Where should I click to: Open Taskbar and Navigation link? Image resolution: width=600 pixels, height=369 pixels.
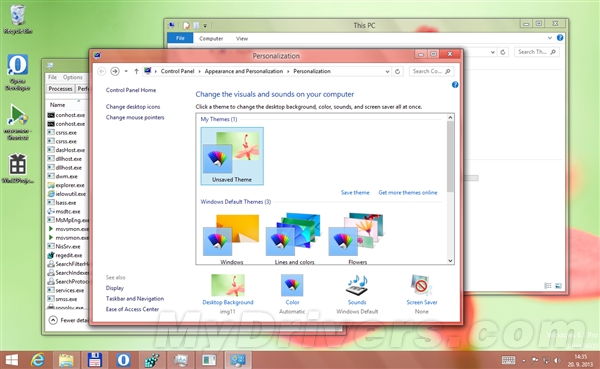tap(135, 299)
